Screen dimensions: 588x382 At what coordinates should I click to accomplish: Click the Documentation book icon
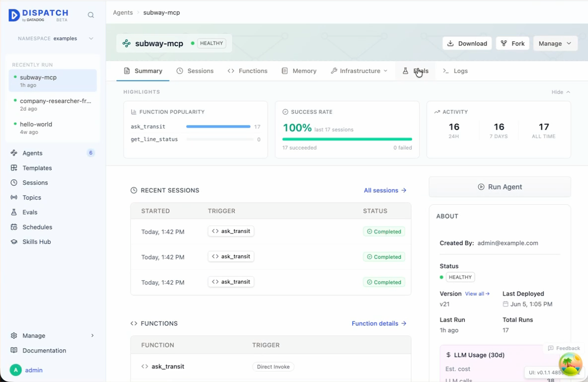14,350
